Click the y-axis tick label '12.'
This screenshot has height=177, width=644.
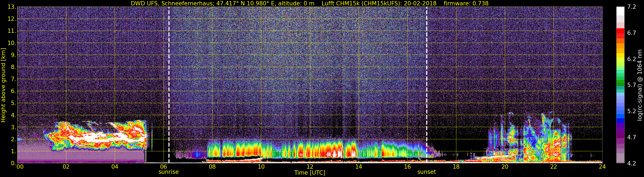coord(12,19)
